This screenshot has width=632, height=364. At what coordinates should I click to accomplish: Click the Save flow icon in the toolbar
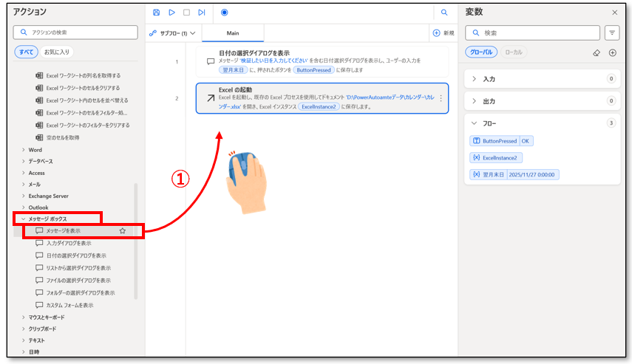(x=156, y=13)
